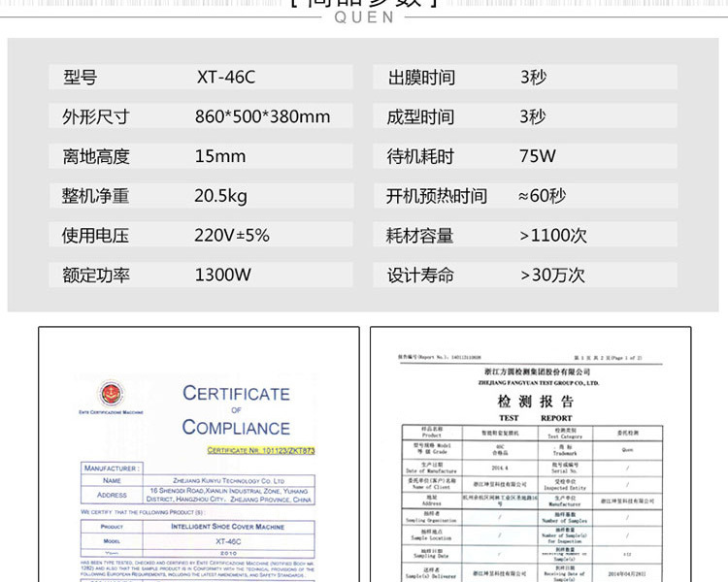Select the ≈60秒 preheat value
The height and width of the screenshot is (582, 728).
pyautogui.click(x=543, y=196)
